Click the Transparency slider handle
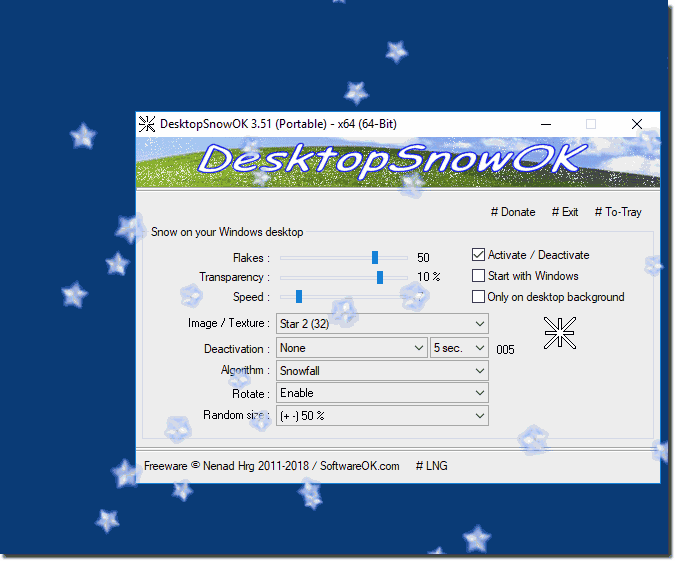 [380, 277]
